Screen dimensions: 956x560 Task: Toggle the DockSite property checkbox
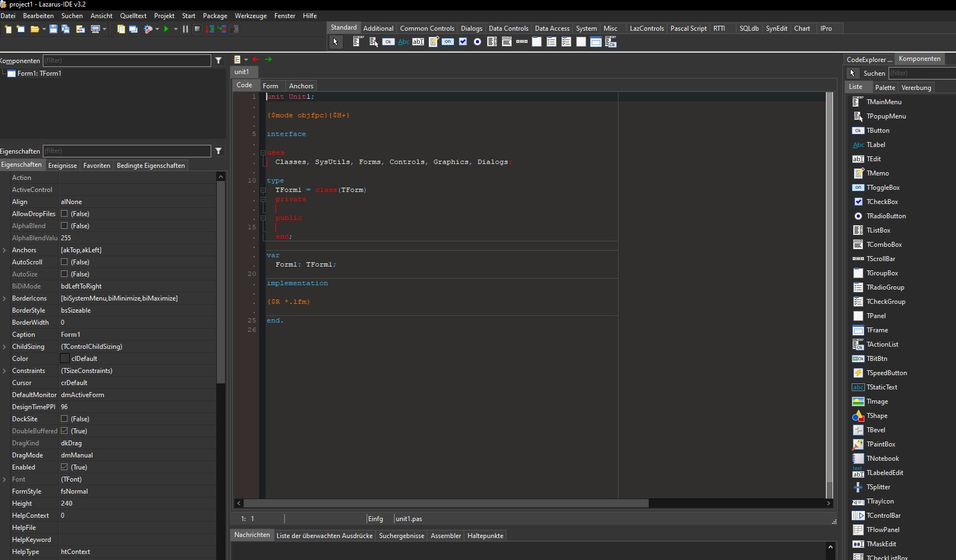point(64,419)
